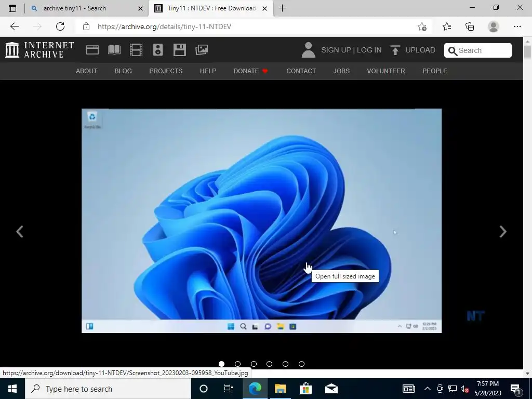
Task: Open the browser profile avatar
Action: (494, 26)
